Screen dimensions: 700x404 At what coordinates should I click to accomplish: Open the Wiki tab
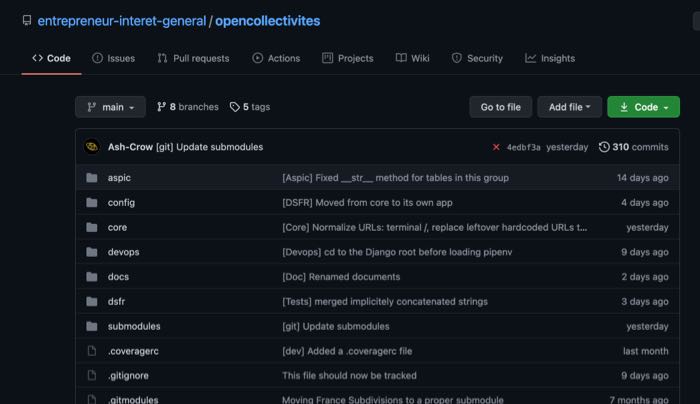click(x=412, y=58)
